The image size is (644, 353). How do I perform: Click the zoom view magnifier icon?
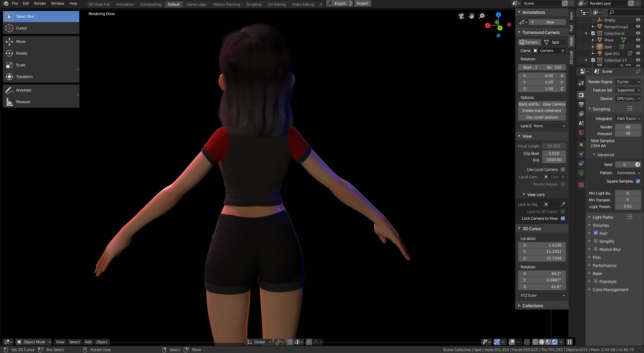pos(482,16)
